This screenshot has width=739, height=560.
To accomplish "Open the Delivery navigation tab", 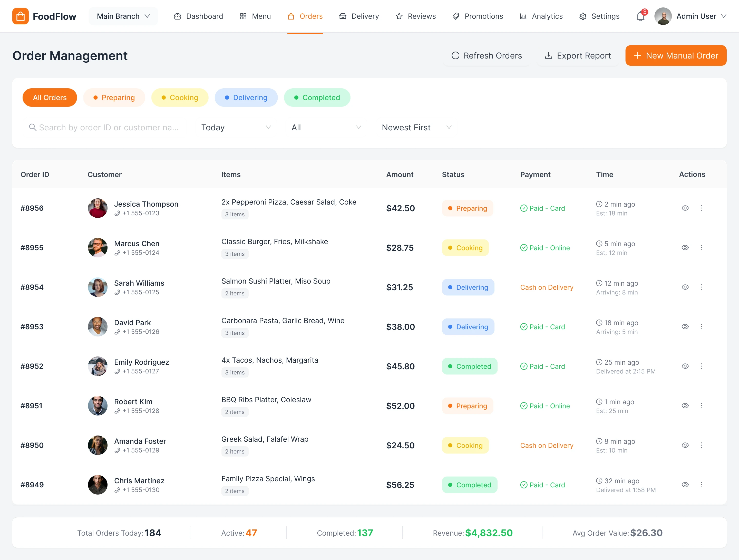I will pyautogui.click(x=359, y=16).
